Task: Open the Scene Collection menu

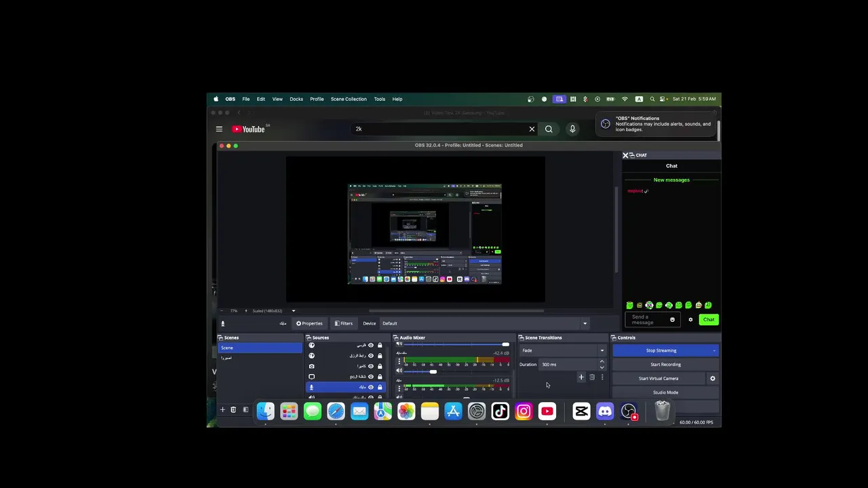Action: click(349, 99)
